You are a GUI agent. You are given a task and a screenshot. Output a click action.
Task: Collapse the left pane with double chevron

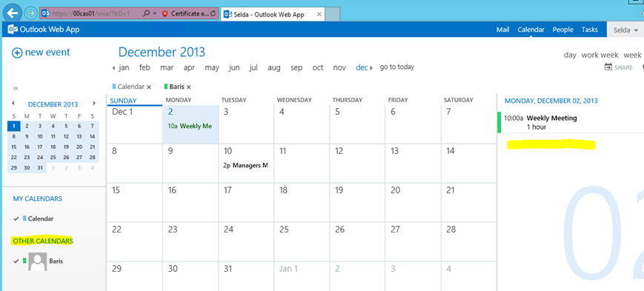tap(16, 88)
